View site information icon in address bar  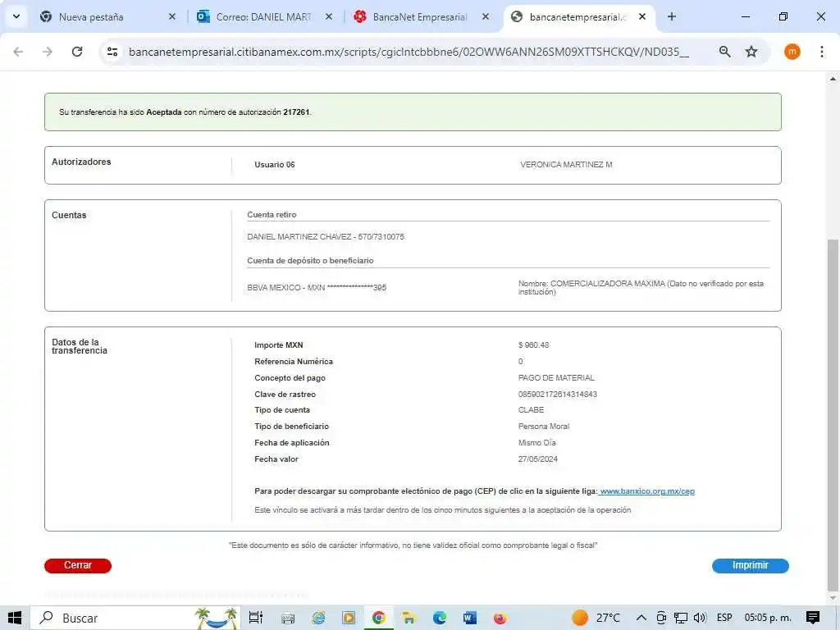click(x=113, y=52)
